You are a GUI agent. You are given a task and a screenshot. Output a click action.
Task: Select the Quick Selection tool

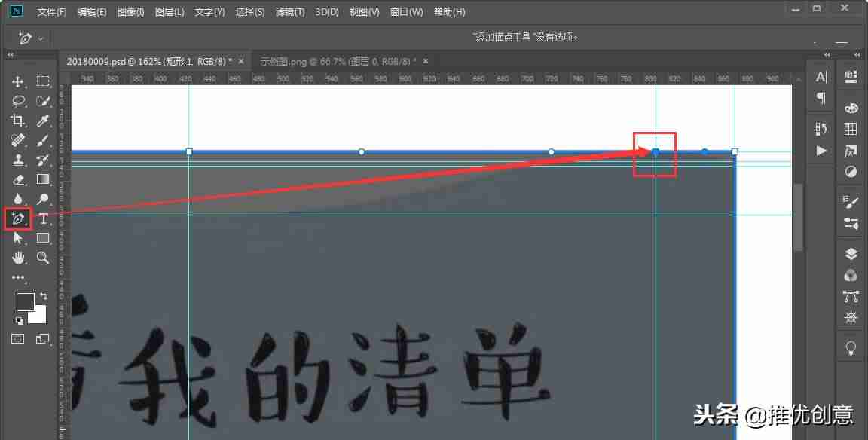click(43, 101)
